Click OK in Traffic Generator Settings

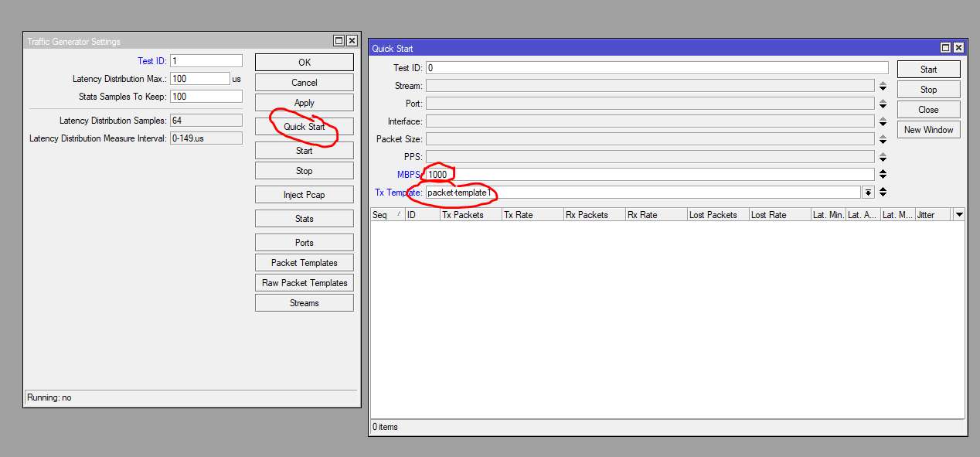click(x=305, y=62)
